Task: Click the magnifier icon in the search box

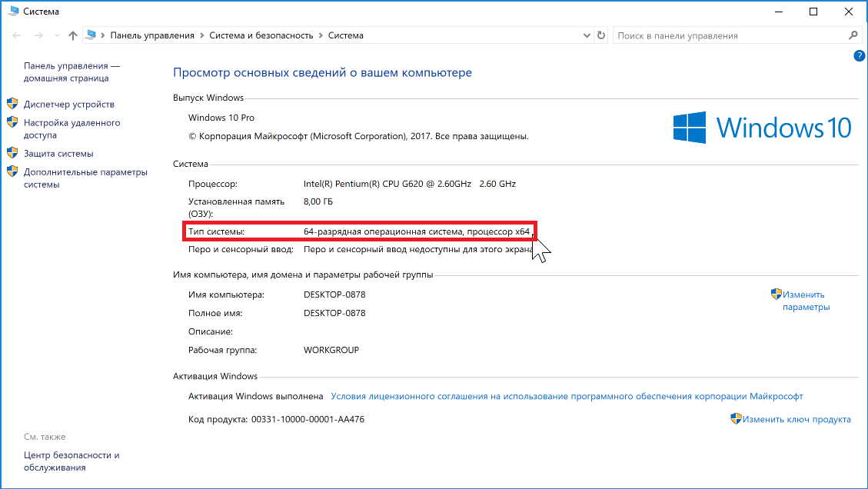Action: point(853,35)
